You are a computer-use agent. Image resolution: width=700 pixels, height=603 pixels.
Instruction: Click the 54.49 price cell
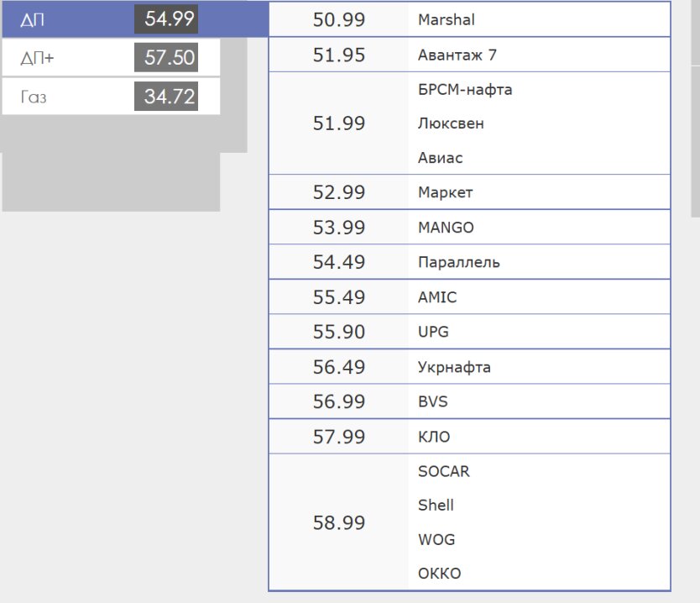click(339, 262)
